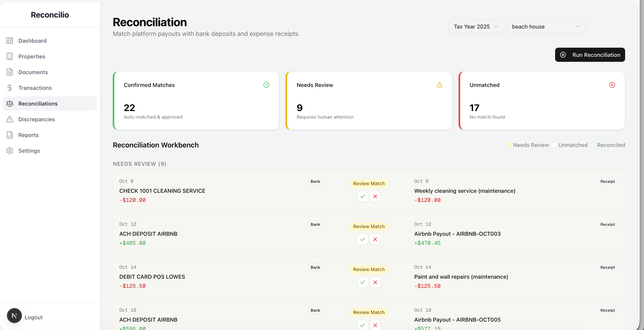Viewport: 644px width, 330px height.
Task: Click Review Match badge for Oct 19
Action: (369, 312)
